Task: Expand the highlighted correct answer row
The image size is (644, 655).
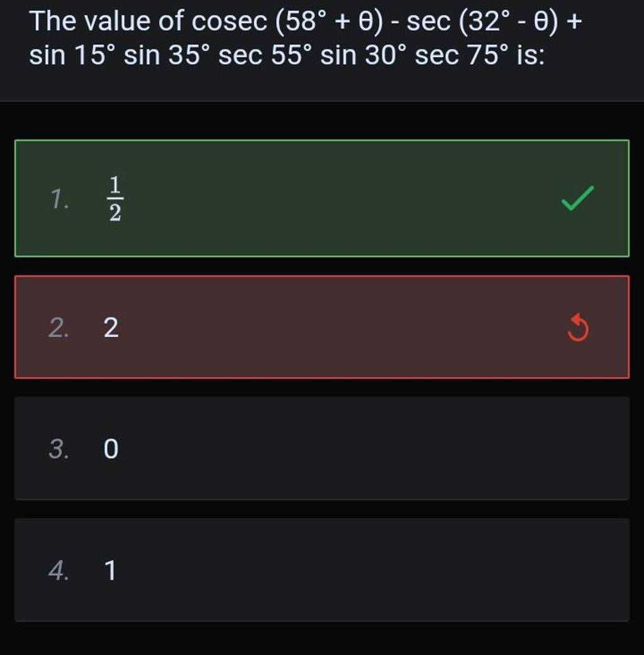Action: (322, 196)
